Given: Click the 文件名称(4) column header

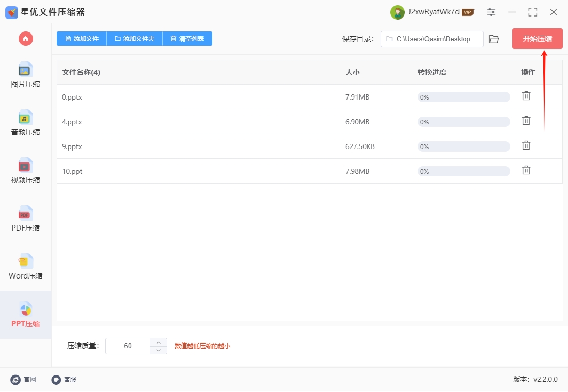Looking at the screenshot, I should click(x=81, y=72).
